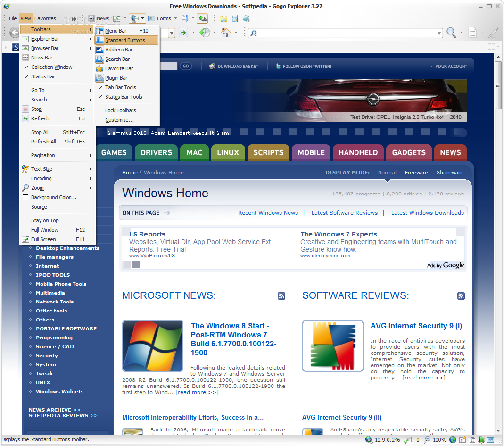This screenshot has width=504, height=446.
Task: Toggle Status Bar Tools in Toolbars submenu
Action: (x=127, y=97)
